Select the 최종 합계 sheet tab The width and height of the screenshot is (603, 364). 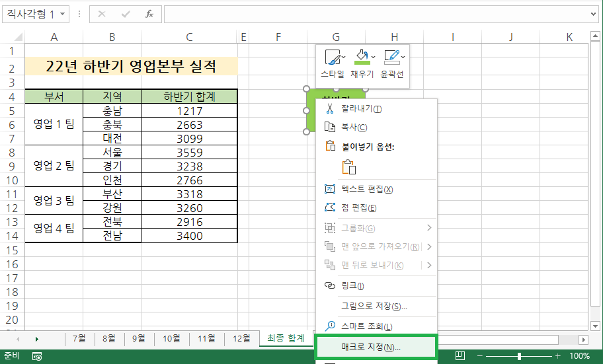[286, 338]
